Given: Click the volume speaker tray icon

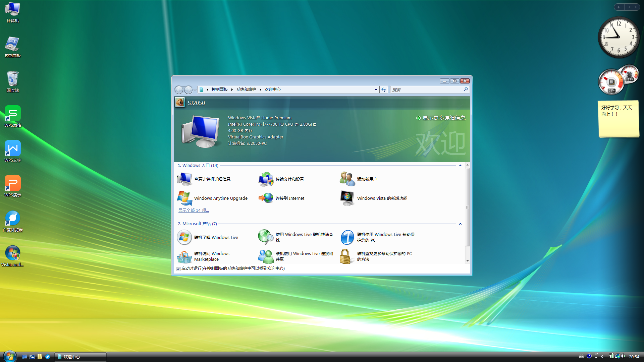Looking at the screenshot, I should coord(623,356).
